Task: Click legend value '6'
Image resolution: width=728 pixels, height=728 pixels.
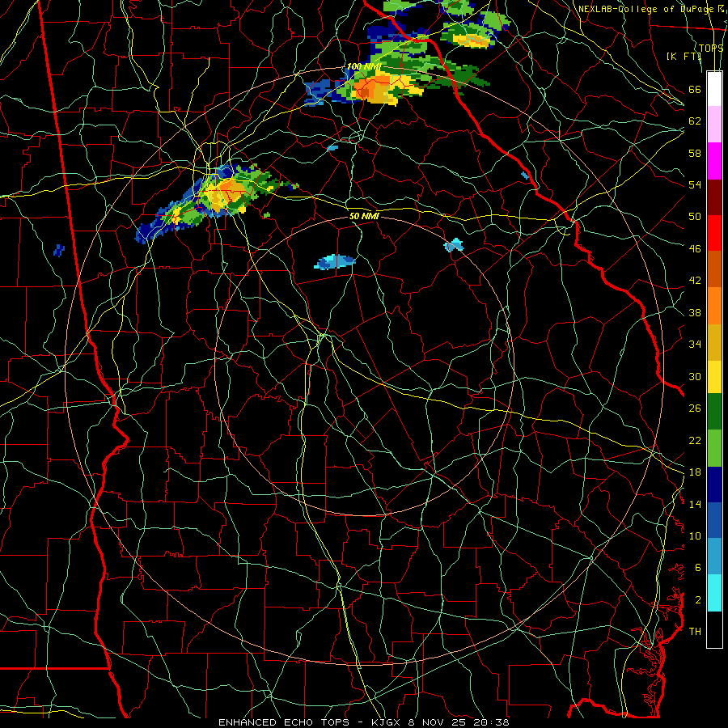Action: (x=697, y=567)
